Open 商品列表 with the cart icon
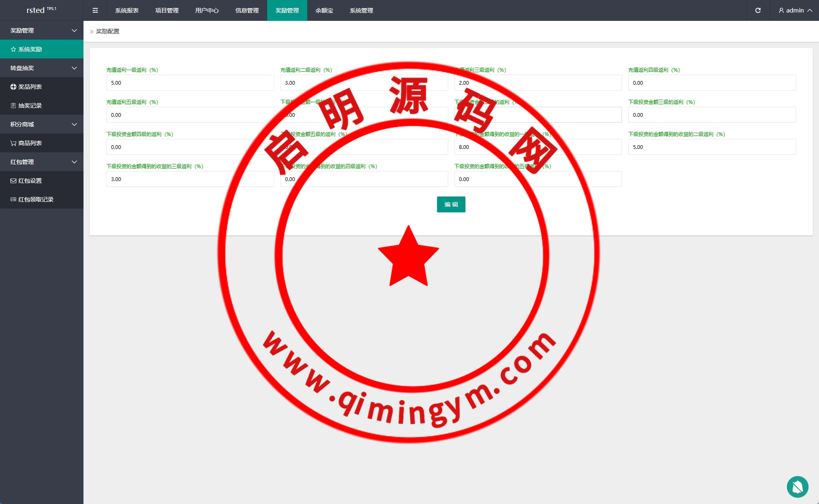Viewport: 819px width, 504px height. pos(30,143)
